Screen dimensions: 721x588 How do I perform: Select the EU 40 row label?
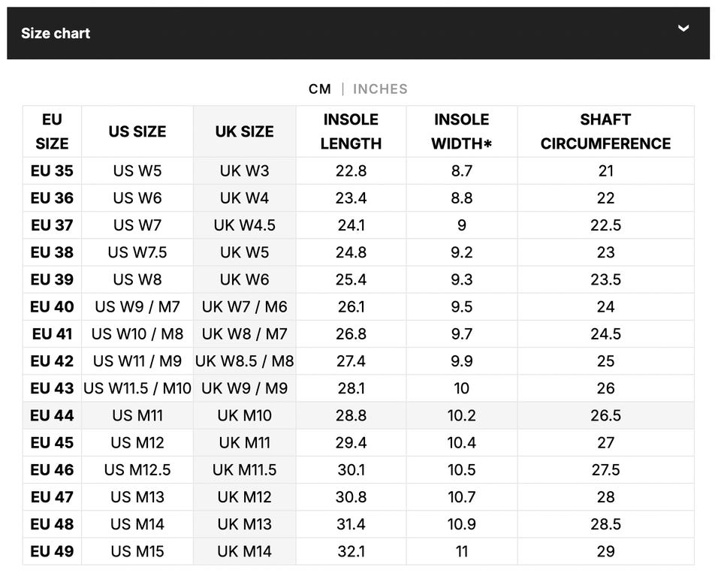click(x=52, y=306)
